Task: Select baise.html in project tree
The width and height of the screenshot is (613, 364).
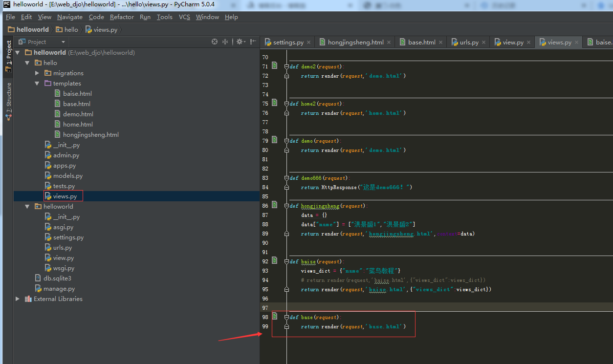Action: (73, 93)
